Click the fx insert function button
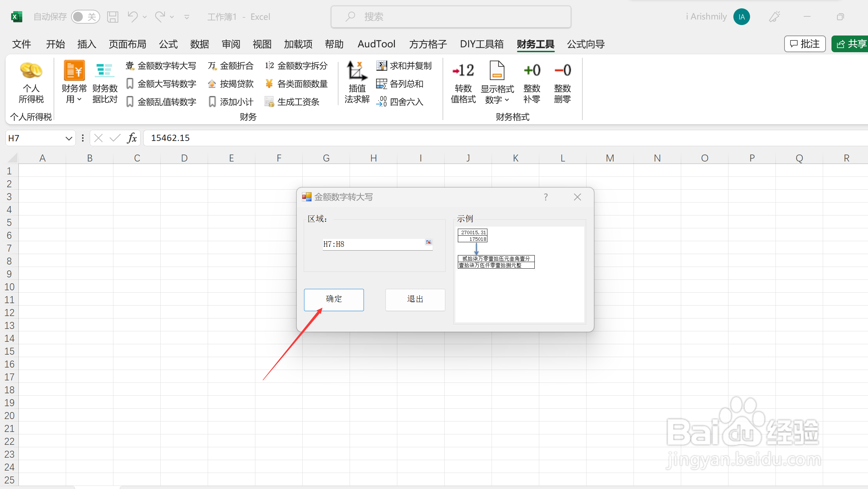868x489 pixels. point(132,138)
